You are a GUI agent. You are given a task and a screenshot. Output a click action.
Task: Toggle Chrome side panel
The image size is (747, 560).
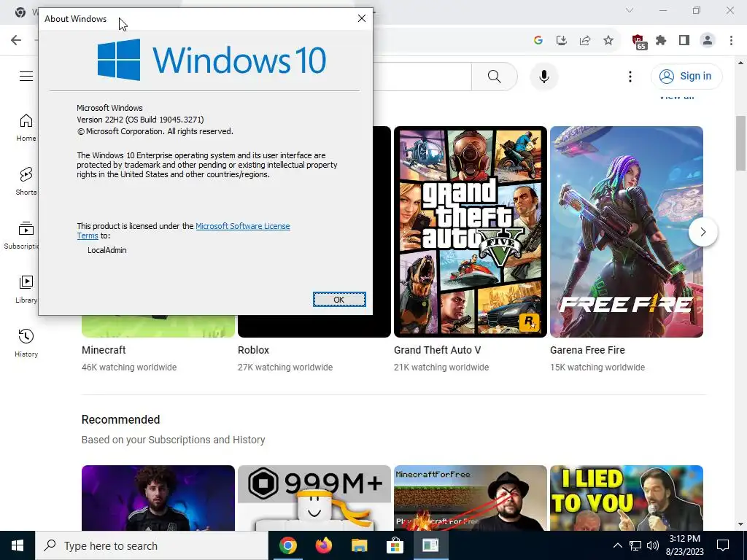tap(684, 41)
